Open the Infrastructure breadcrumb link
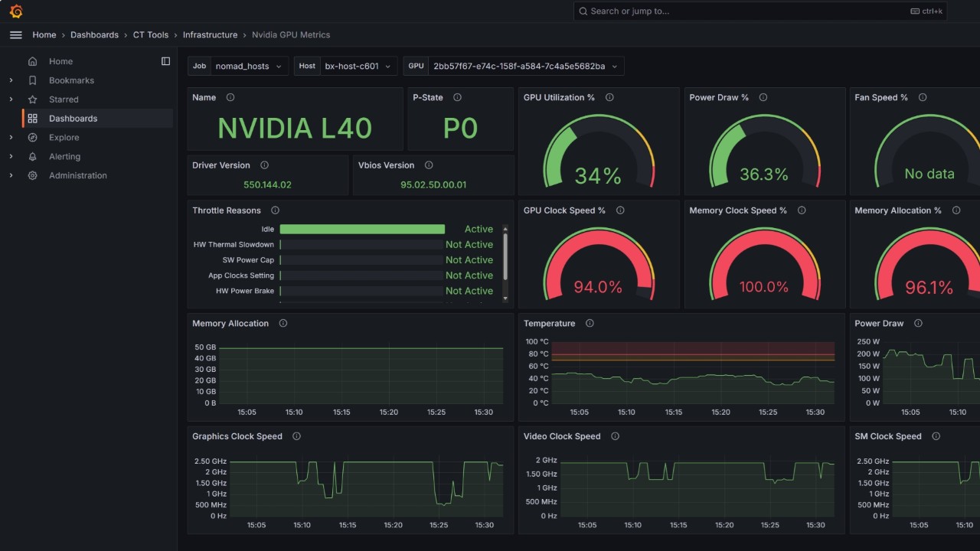Screen dimensions: 980x551 pos(210,35)
